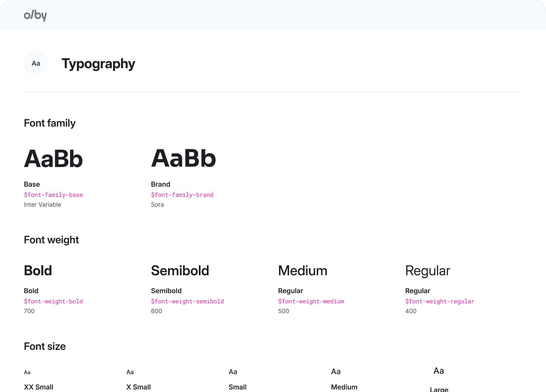546x392 pixels.
Task: Click the Typography page heading
Action: pos(98,64)
